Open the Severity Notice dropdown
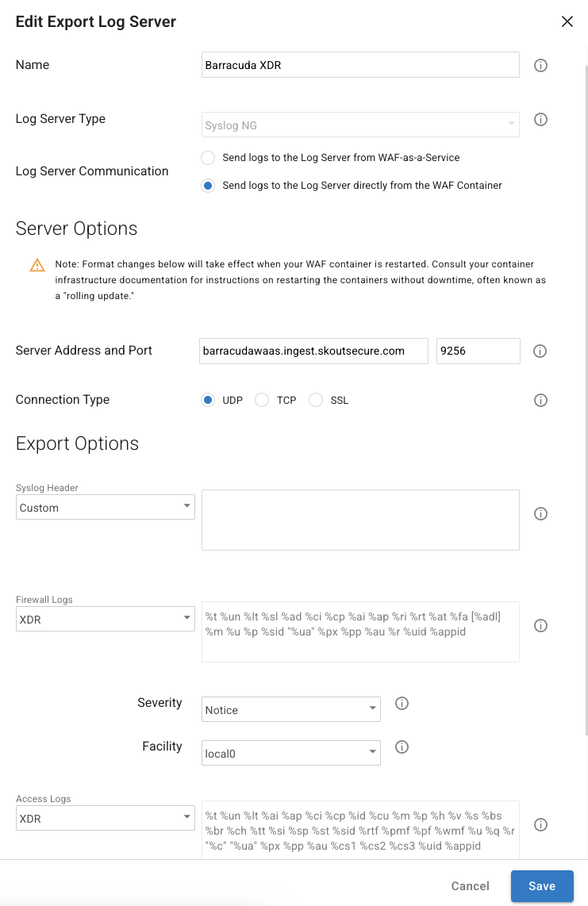This screenshot has width=588, height=906. click(290, 709)
